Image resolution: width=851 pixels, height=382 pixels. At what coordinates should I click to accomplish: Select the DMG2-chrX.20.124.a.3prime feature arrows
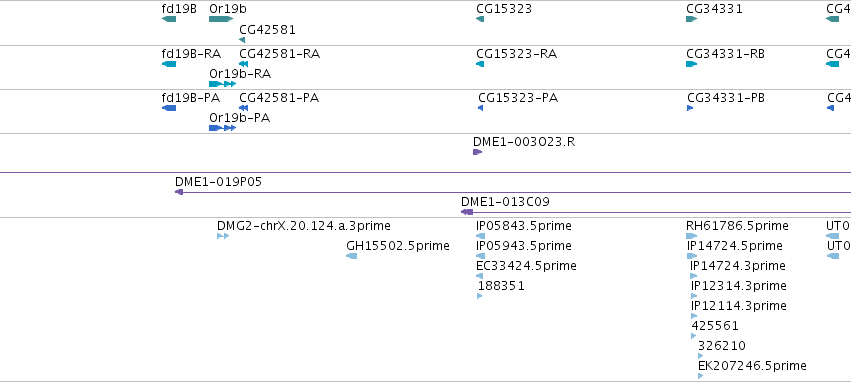223,236
